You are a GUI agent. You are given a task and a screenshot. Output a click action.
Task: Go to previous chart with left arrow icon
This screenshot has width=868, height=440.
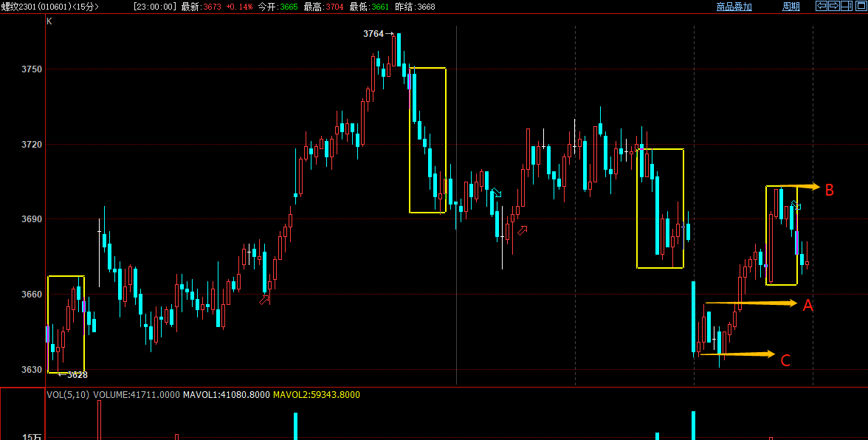click(x=821, y=6)
